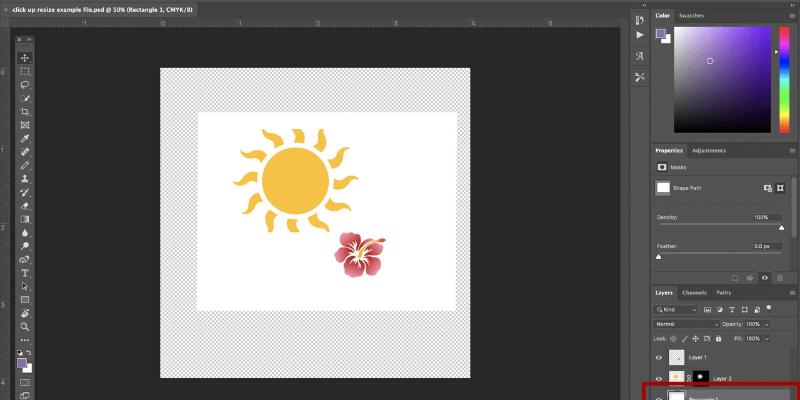Select the Rectangular Marquee tool
The height and width of the screenshot is (400, 800).
[25, 72]
